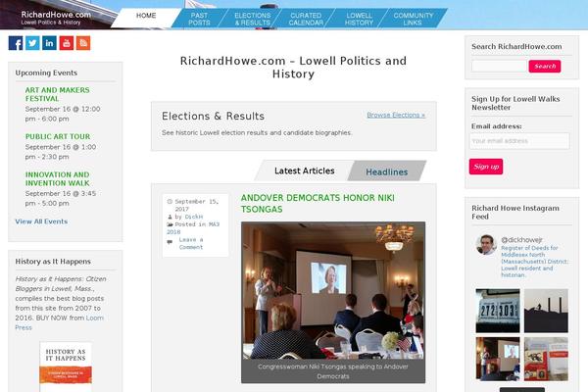Click the pink Search button
Image resolution: width=588 pixels, height=392 pixels.
(x=545, y=67)
